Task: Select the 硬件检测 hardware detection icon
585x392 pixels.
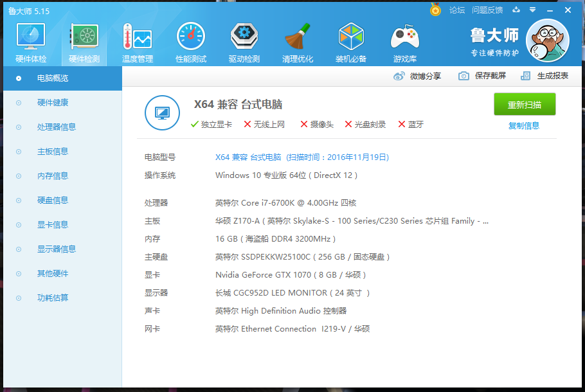Action: [84, 43]
